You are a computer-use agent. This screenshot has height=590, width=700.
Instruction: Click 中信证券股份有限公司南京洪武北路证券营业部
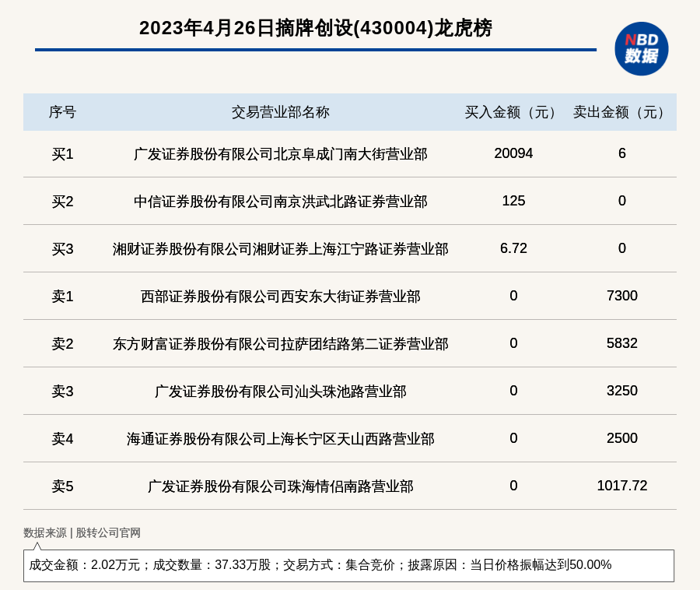(280, 202)
